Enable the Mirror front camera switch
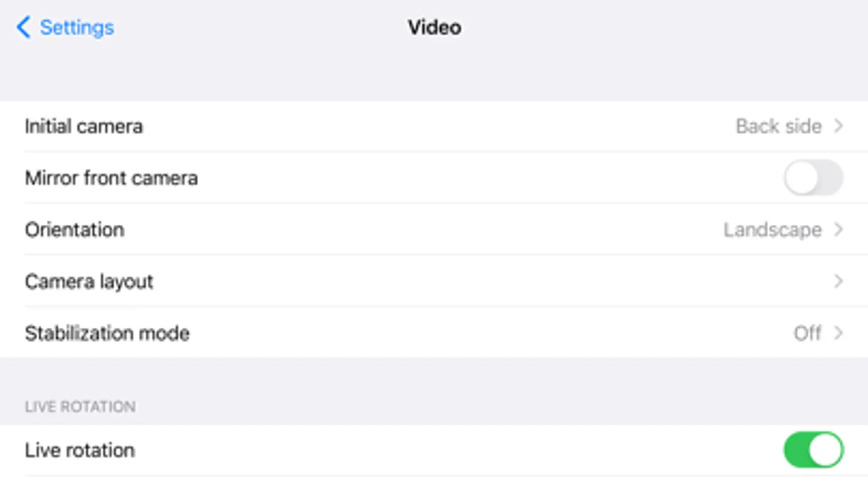Viewport: 868px width, 489px height. coord(813,178)
